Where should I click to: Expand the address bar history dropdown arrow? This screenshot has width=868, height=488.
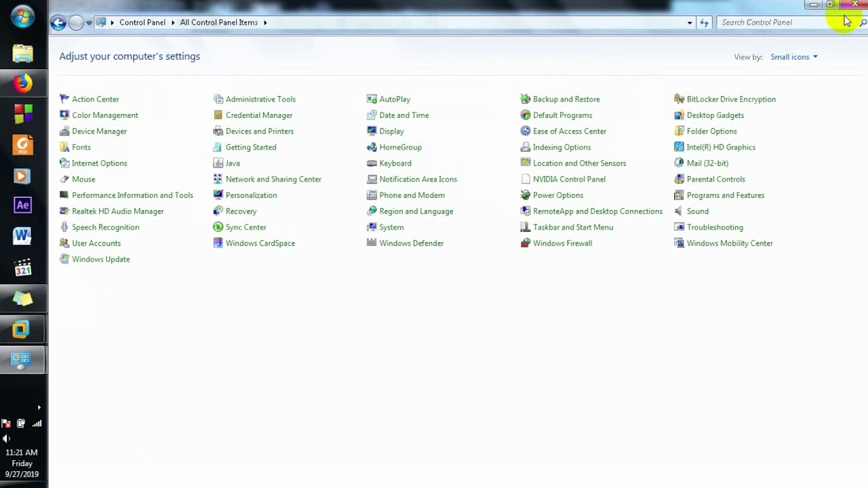(690, 22)
